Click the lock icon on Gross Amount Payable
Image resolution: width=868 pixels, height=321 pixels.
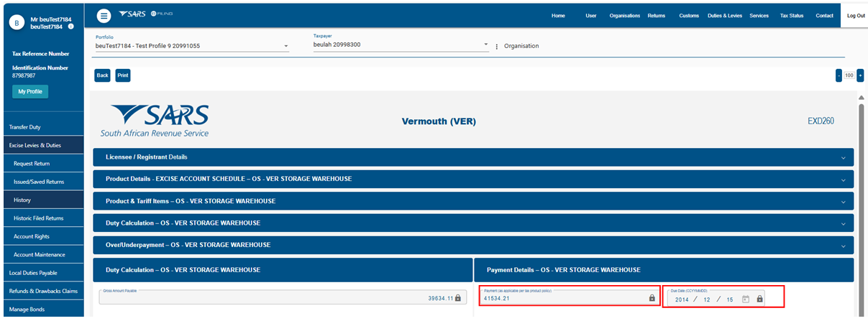point(460,298)
